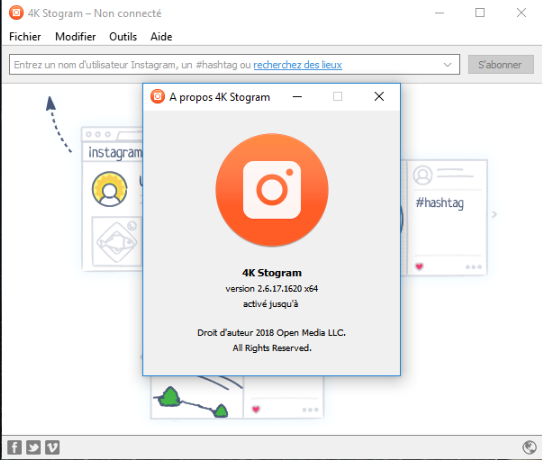
Task: Click the heart icon on bottom card
Action: [x=256, y=410]
